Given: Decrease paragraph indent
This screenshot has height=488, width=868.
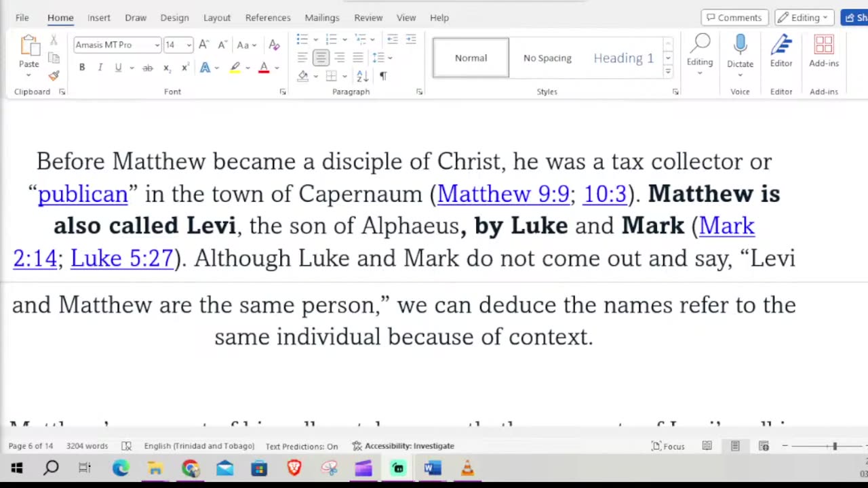Looking at the screenshot, I should (x=393, y=39).
